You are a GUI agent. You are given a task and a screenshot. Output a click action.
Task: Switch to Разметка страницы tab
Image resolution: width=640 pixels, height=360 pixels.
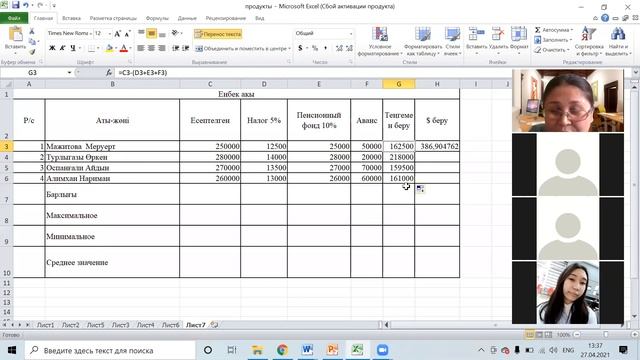tap(113, 18)
